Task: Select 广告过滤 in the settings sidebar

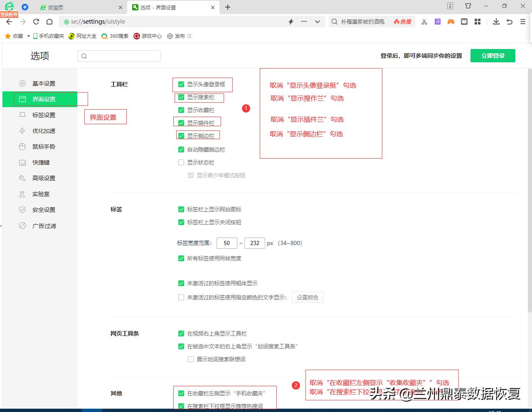Action: 44,226
